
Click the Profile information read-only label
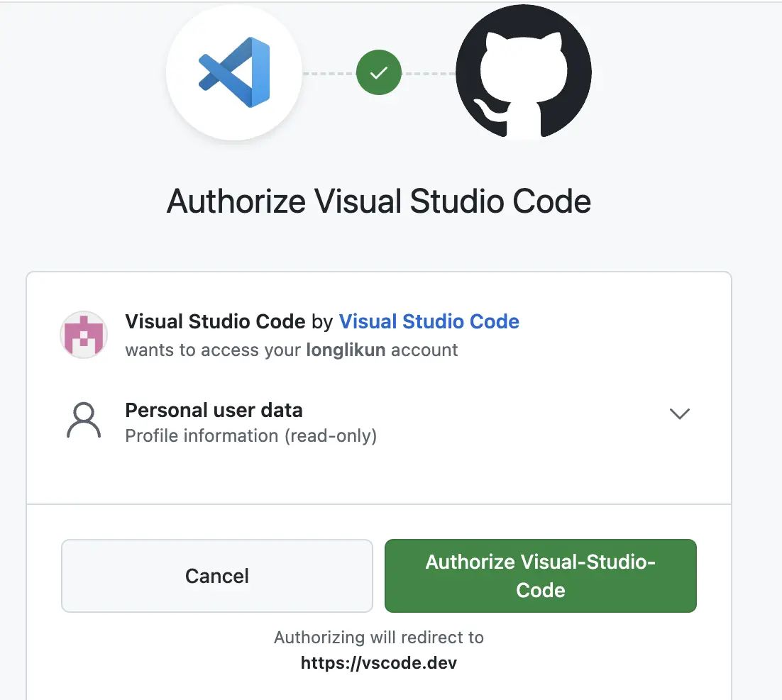tap(250, 435)
